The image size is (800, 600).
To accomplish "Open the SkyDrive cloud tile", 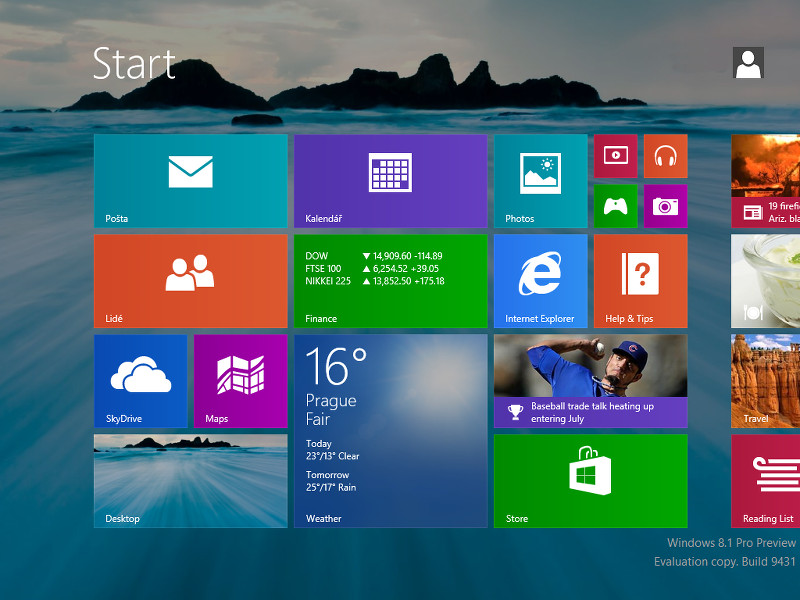I will 141,381.
